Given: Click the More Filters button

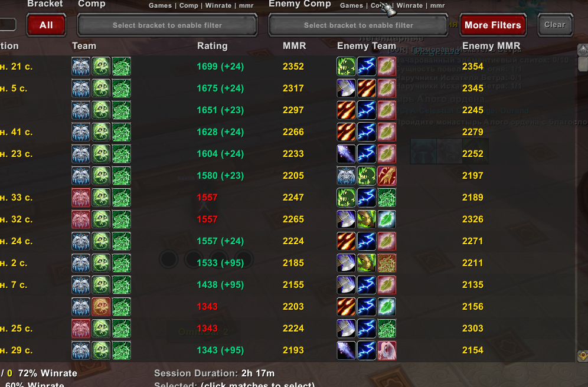Looking at the screenshot, I should 493,25.
